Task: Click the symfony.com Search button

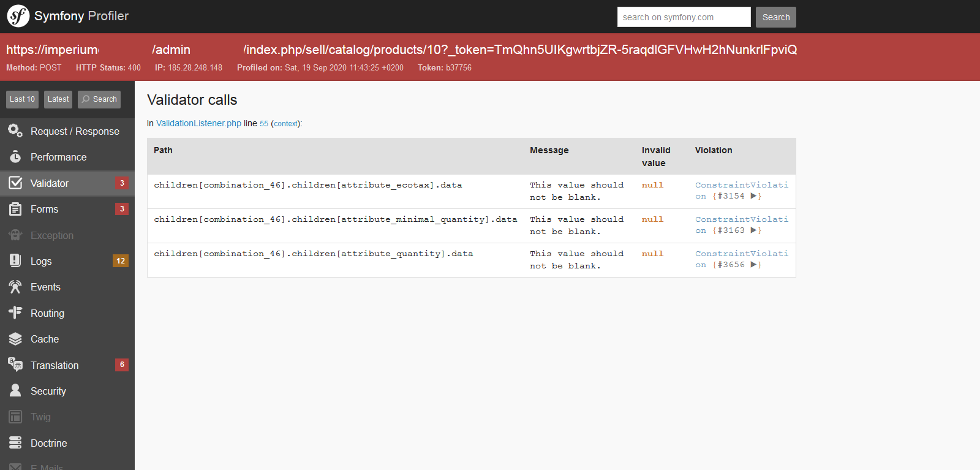Action: (x=776, y=17)
